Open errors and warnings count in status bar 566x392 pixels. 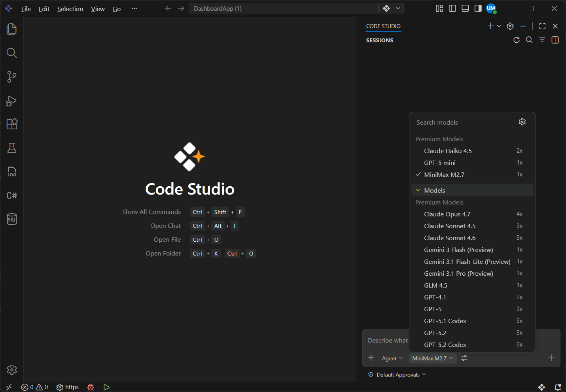(35, 387)
